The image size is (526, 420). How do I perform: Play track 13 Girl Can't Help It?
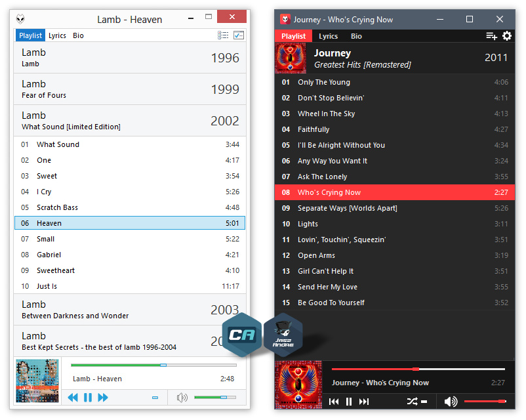point(395,271)
